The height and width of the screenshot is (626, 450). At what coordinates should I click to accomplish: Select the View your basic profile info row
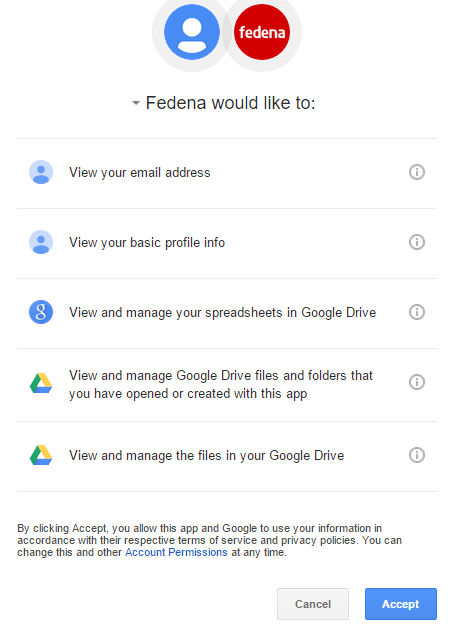(x=227, y=243)
